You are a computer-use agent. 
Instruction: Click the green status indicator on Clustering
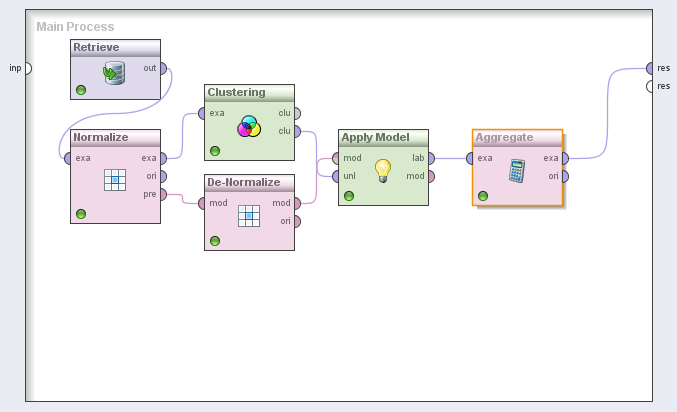215,151
